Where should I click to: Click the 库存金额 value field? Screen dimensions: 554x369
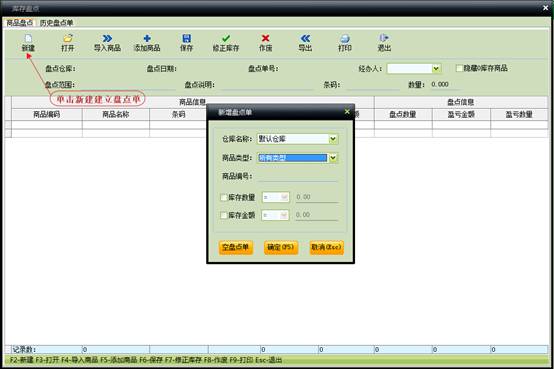point(316,215)
